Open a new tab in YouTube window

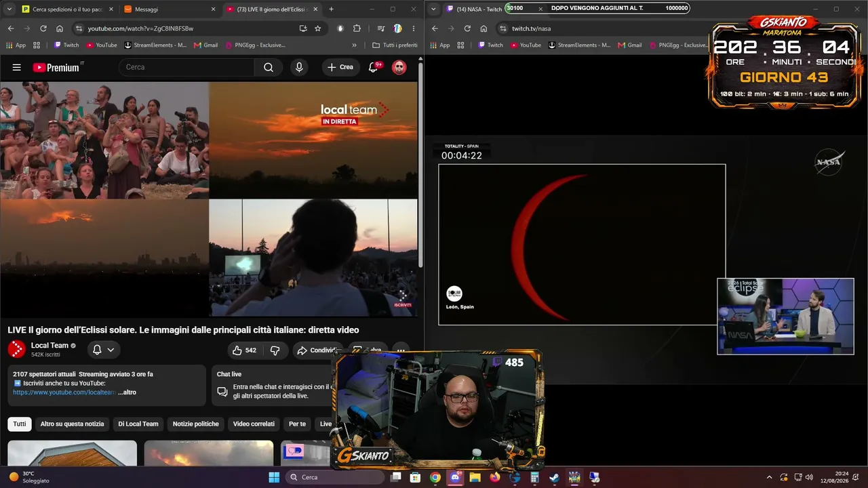click(331, 9)
